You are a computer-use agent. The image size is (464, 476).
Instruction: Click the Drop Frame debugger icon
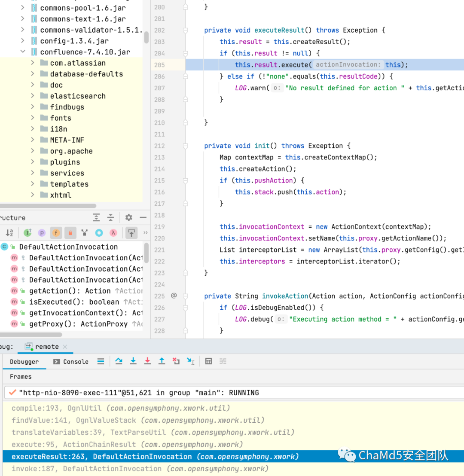pos(176,361)
